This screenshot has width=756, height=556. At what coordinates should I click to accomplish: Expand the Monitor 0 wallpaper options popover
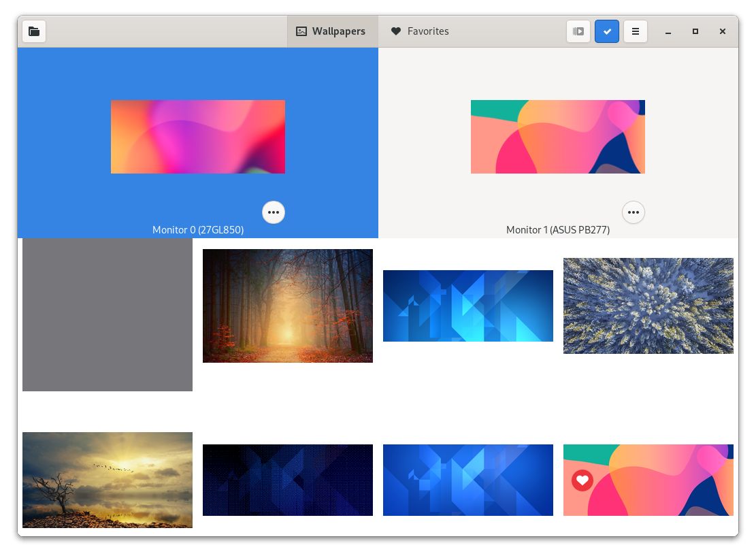[x=274, y=212]
